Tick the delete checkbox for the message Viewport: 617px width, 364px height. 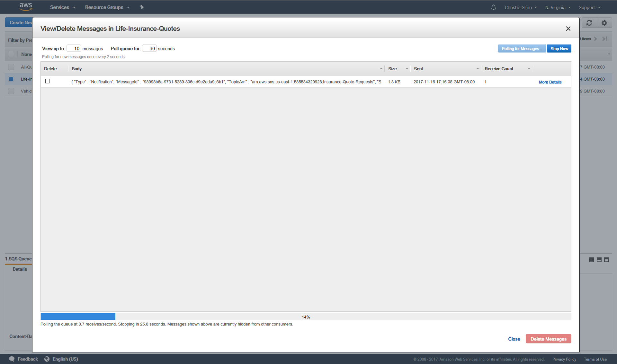pyautogui.click(x=48, y=81)
